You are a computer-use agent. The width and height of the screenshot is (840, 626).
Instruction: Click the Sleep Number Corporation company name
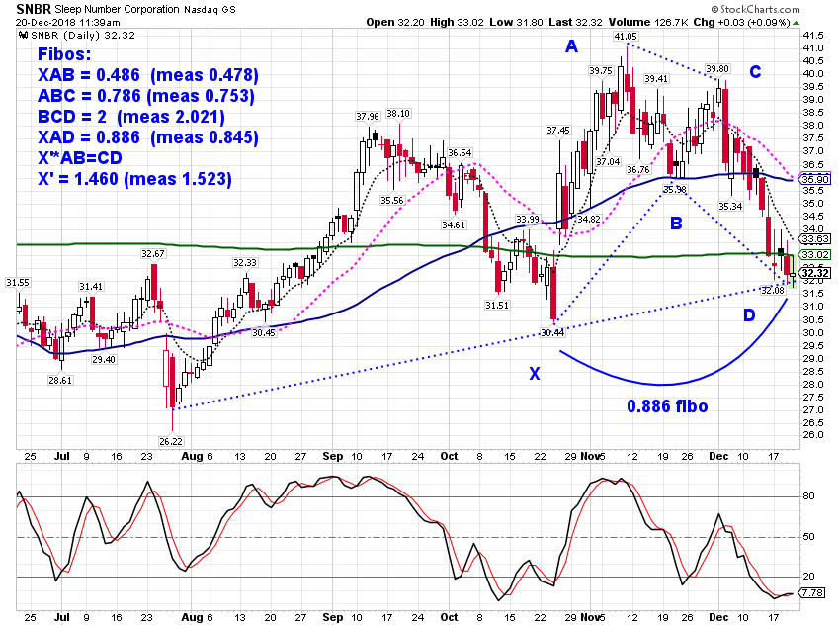[x=117, y=9]
